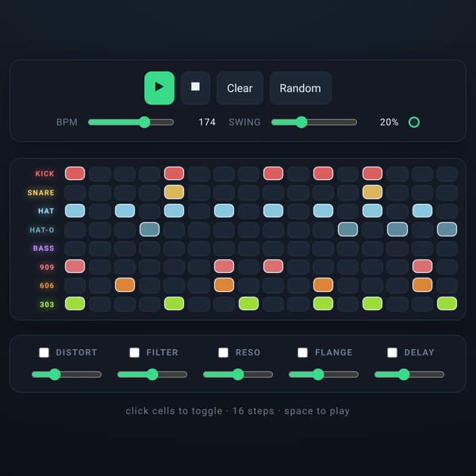Add a BASS note on step 16
The width and height of the screenshot is (476, 476).
pos(447,248)
